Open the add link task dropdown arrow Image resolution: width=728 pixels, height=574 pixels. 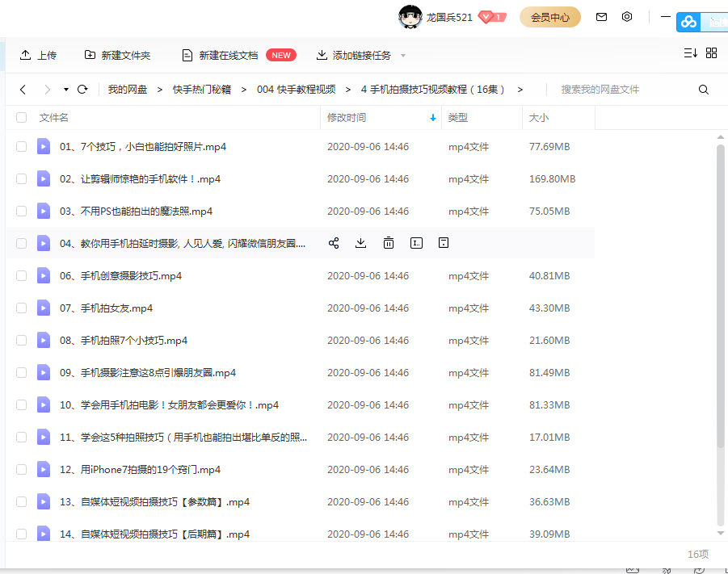tap(403, 56)
